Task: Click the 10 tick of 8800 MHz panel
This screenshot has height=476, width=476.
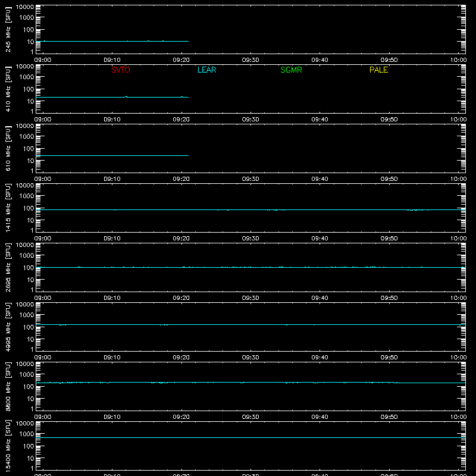Action: coord(30,399)
